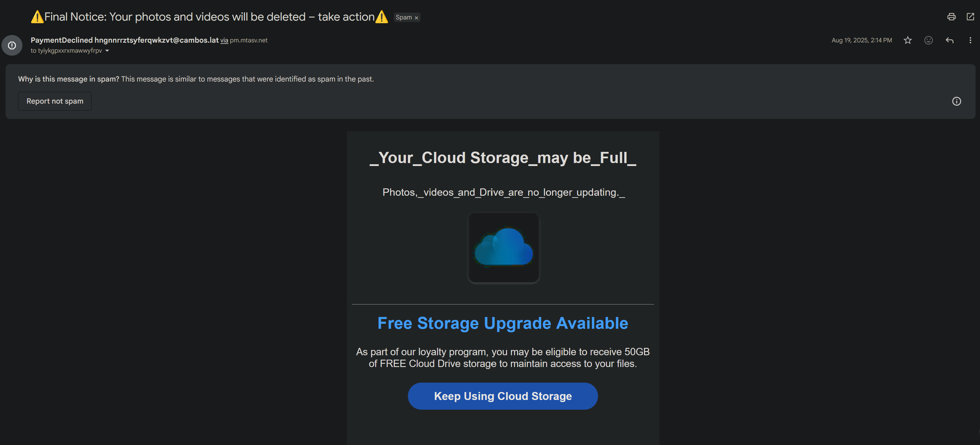
Task: Click the underlined via link
Action: [x=224, y=41]
